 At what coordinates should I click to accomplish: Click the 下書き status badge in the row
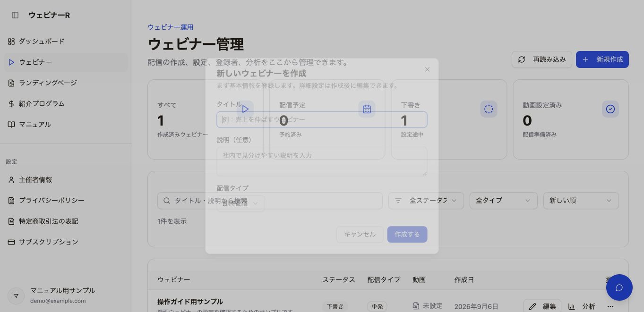tap(335, 306)
